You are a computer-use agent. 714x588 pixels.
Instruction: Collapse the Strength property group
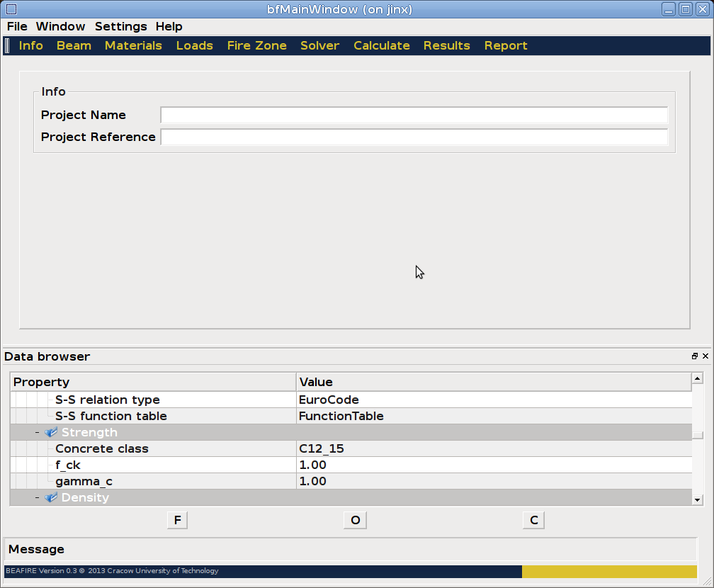(37, 432)
